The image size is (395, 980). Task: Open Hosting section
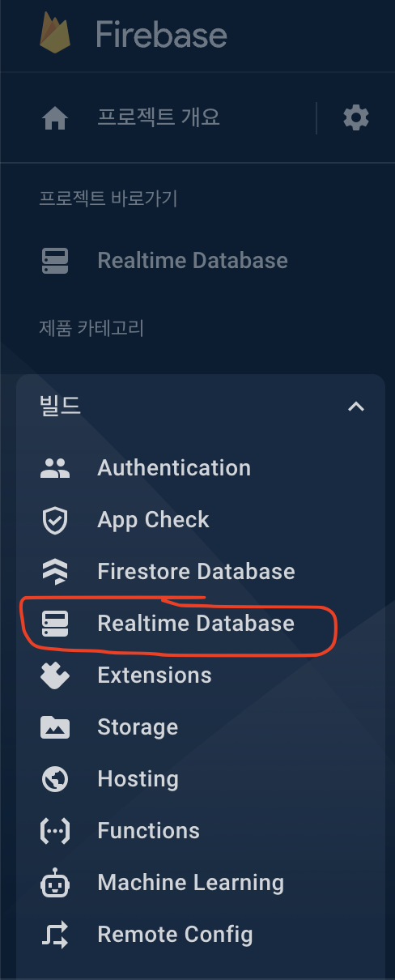point(138,779)
